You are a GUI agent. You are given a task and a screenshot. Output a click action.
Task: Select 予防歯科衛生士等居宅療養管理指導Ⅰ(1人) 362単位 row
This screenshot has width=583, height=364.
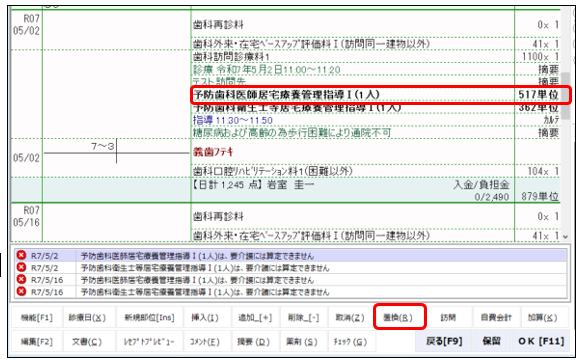(x=376, y=108)
